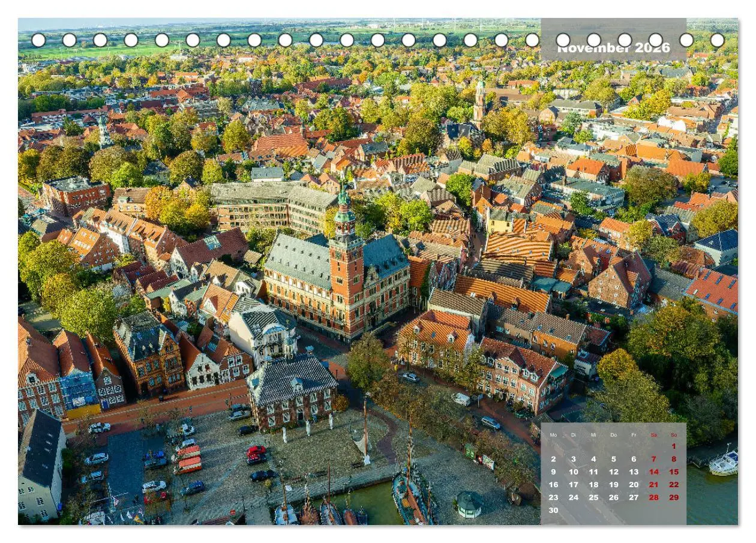Image resolution: width=756 pixels, height=543 pixels.
Task: Click date 1 in the calendar grid
Action: point(674,446)
